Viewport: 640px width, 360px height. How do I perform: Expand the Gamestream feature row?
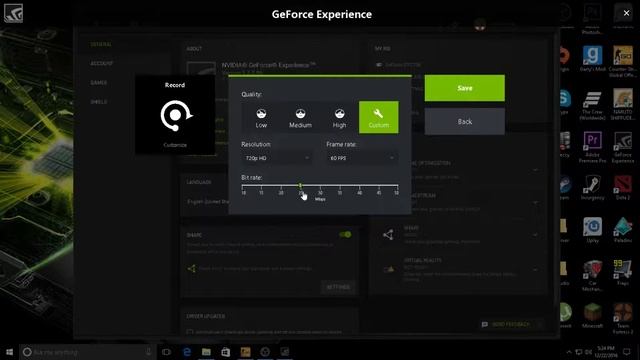click(x=536, y=202)
